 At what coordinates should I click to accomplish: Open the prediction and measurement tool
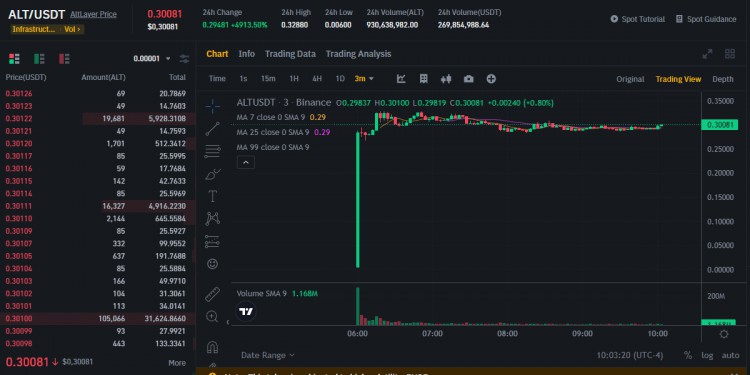click(x=212, y=242)
